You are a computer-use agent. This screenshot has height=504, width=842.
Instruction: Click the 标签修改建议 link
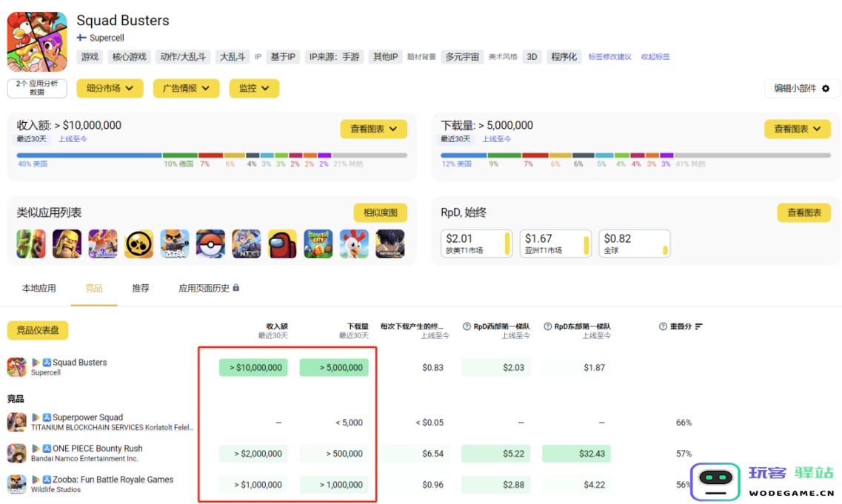pos(609,56)
